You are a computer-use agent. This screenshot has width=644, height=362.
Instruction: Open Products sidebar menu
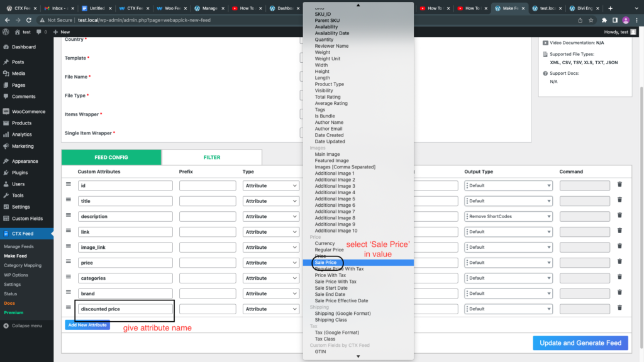tap(21, 123)
